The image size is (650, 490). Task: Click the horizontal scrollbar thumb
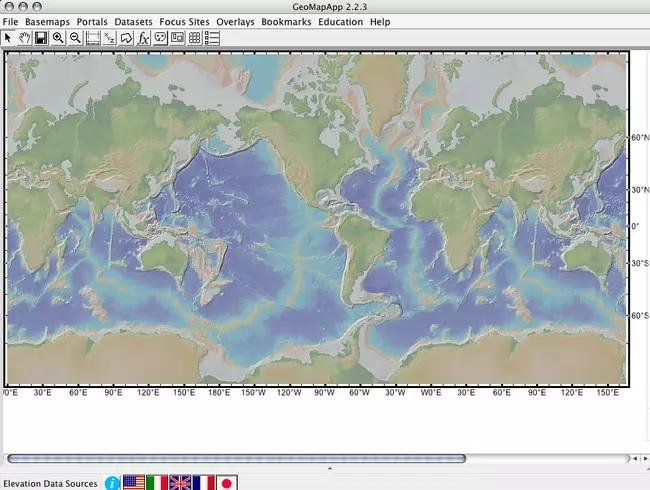pos(237,458)
